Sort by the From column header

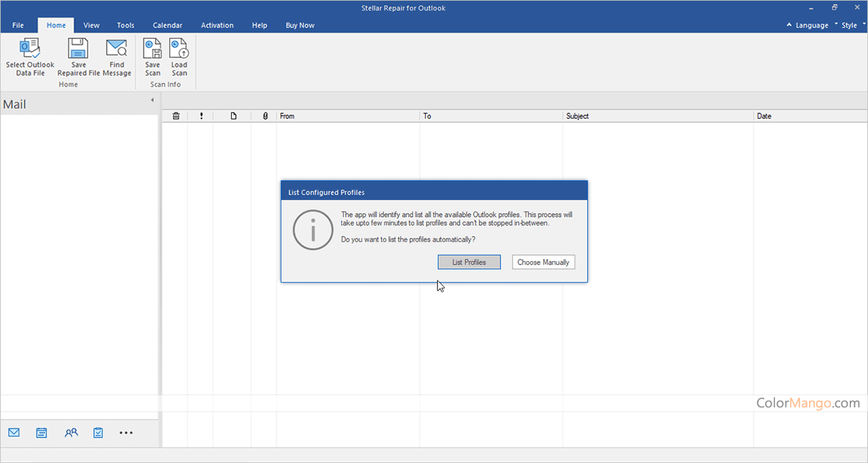pyautogui.click(x=348, y=116)
